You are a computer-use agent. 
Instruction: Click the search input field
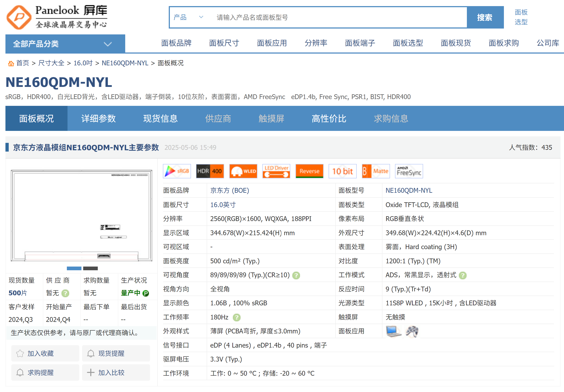pyautogui.click(x=339, y=17)
